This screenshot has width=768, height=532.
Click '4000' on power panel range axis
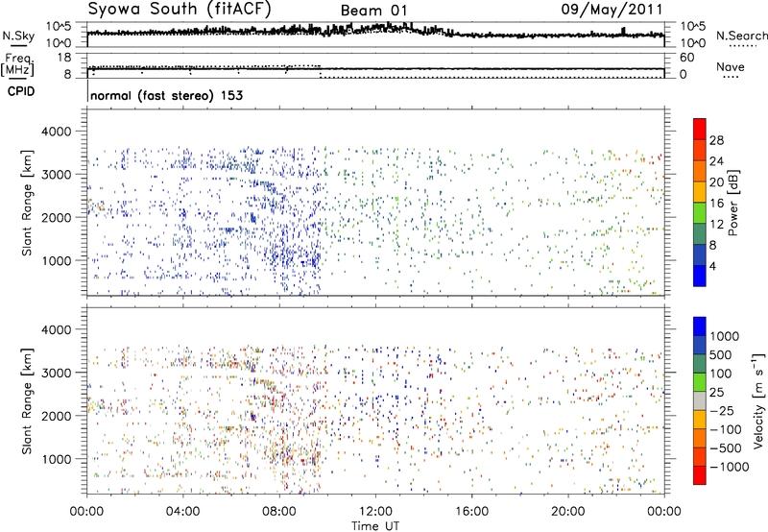(x=56, y=132)
